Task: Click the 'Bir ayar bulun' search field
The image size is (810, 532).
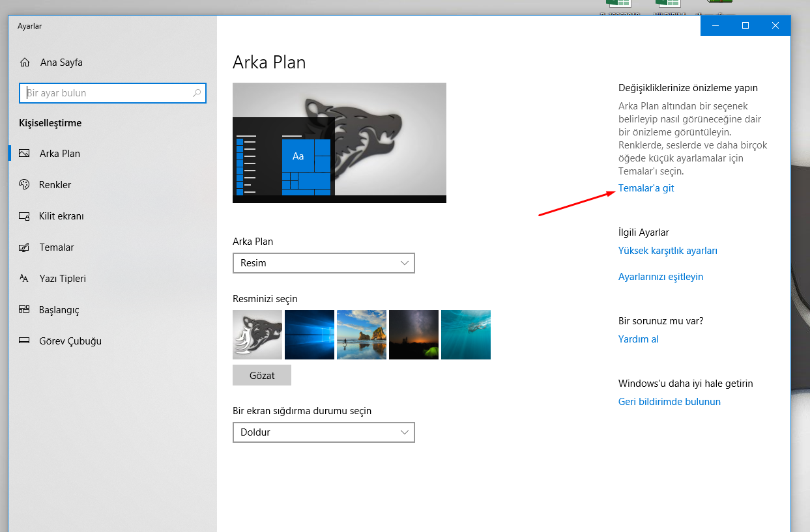Action: (108, 93)
